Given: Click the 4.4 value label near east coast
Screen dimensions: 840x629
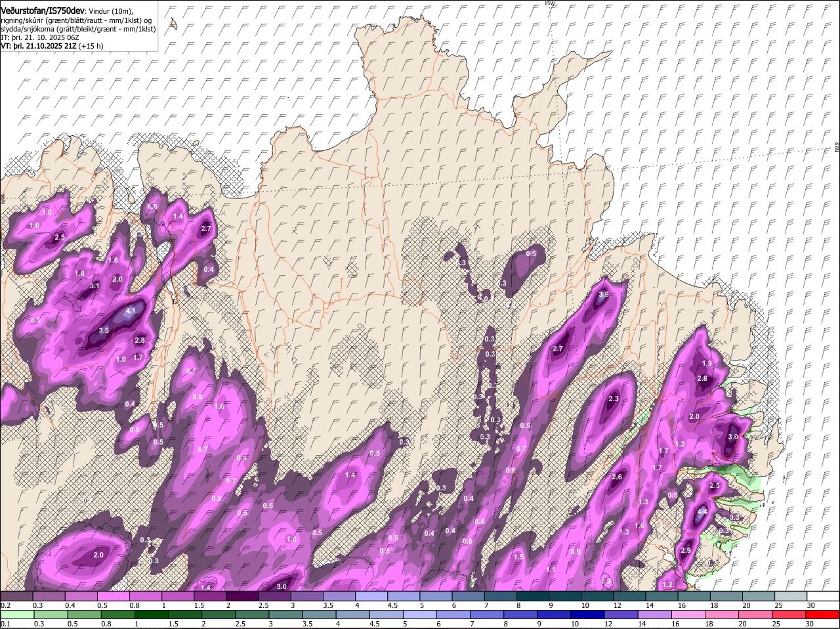Looking at the screenshot, I should [702, 511].
